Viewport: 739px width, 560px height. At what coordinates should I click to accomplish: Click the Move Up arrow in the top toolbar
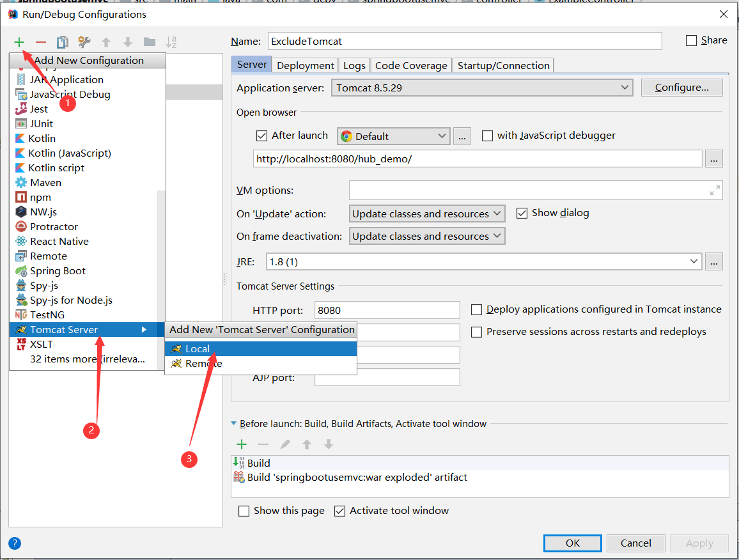point(106,42)
